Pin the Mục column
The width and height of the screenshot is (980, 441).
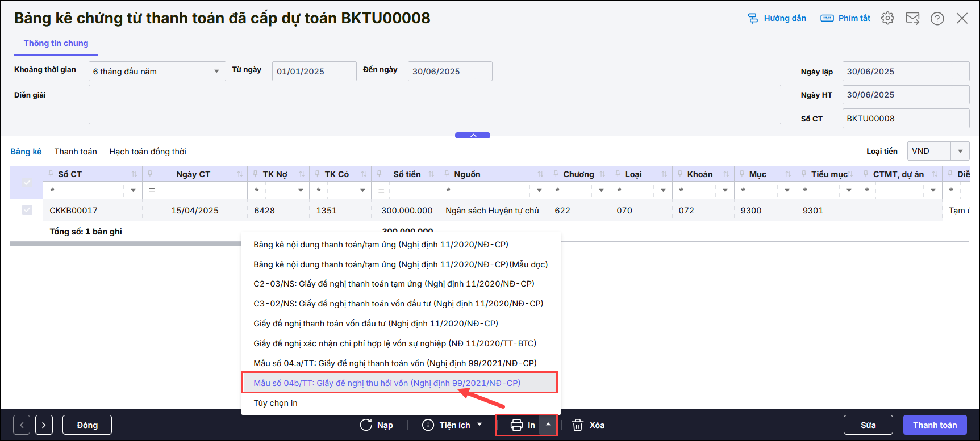click(x=742, y=174)
